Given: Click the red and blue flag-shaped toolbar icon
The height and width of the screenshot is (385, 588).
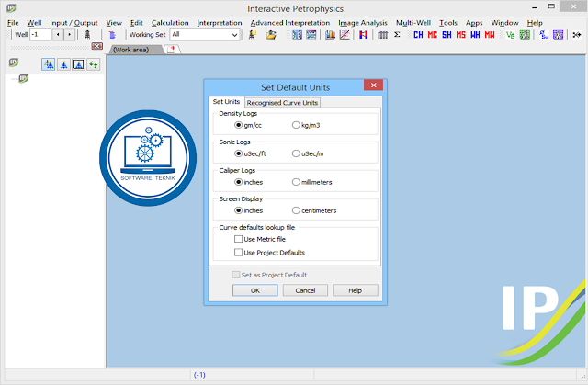Looking at the screenshot, I should 363,35.
